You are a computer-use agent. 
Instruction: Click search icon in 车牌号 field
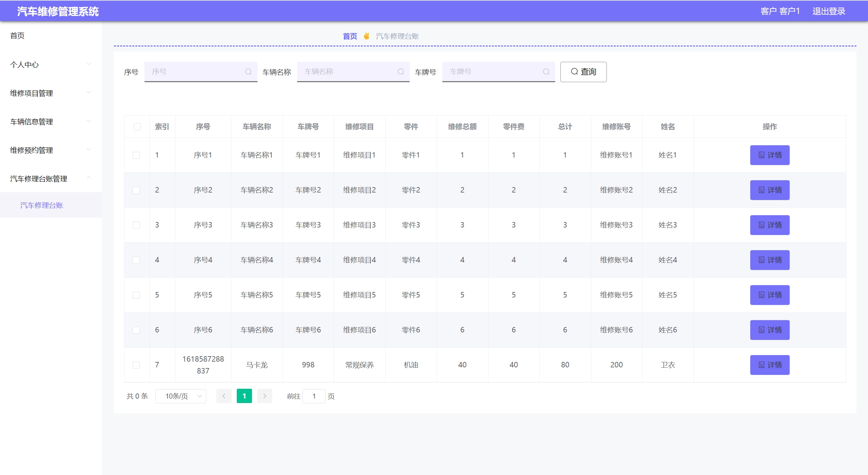click(546, 72)
